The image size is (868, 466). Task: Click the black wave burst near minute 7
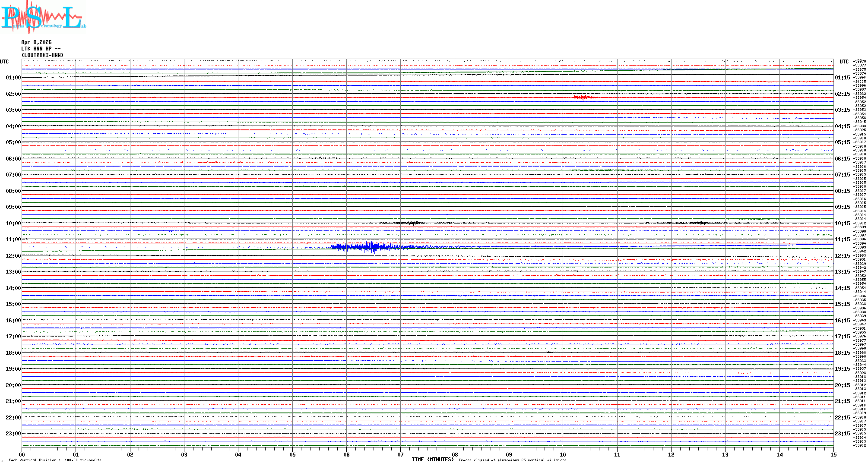(412, 223)
